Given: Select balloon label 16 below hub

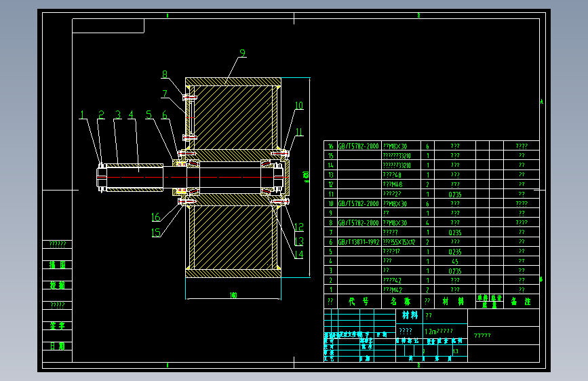Looking at the screenshot, I should pos(155,217).
